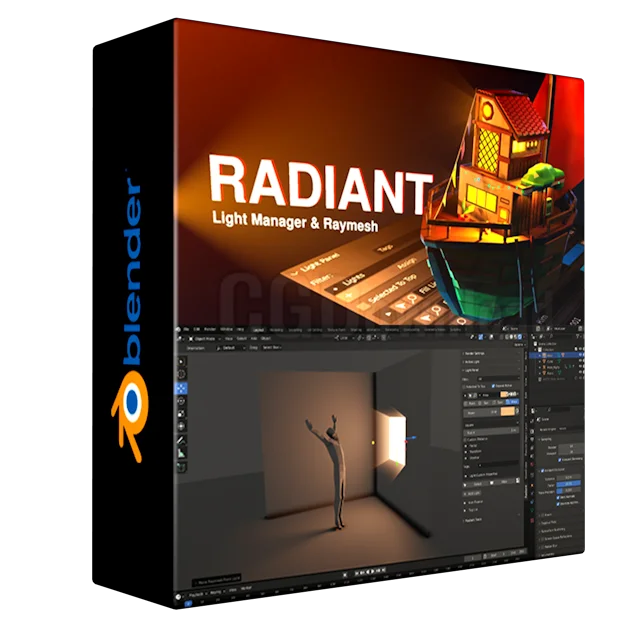This screenshot has width=630, height=630.
Task: Select the highlighted Move tool
Action: [x=182, y=388]
